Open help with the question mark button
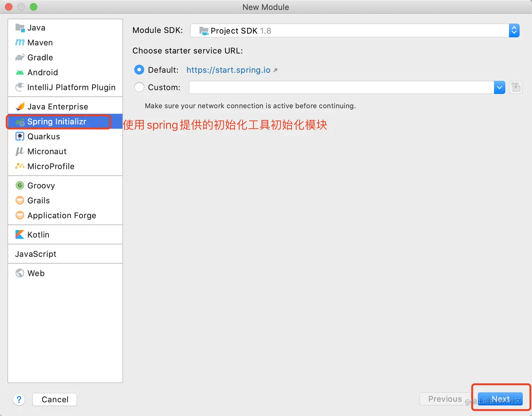 [x=19, y=399]
